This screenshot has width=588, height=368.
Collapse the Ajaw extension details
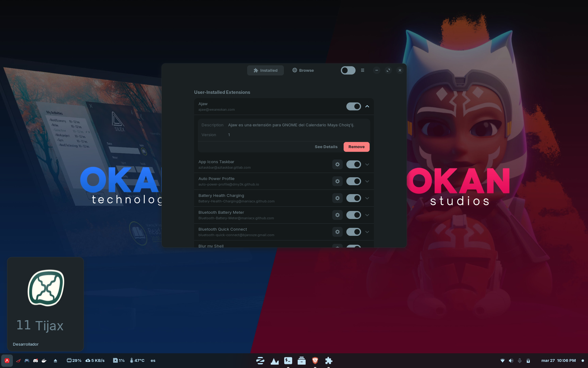[367, 106]
